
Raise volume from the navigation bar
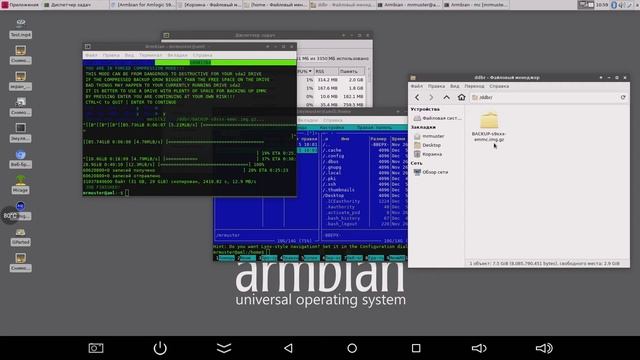[x=544, y=348]
